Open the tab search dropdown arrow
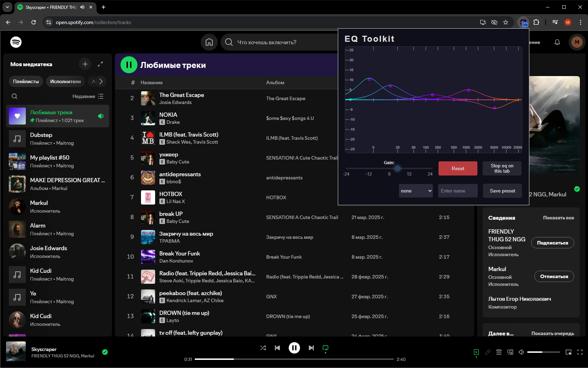 tap(7, 7)
